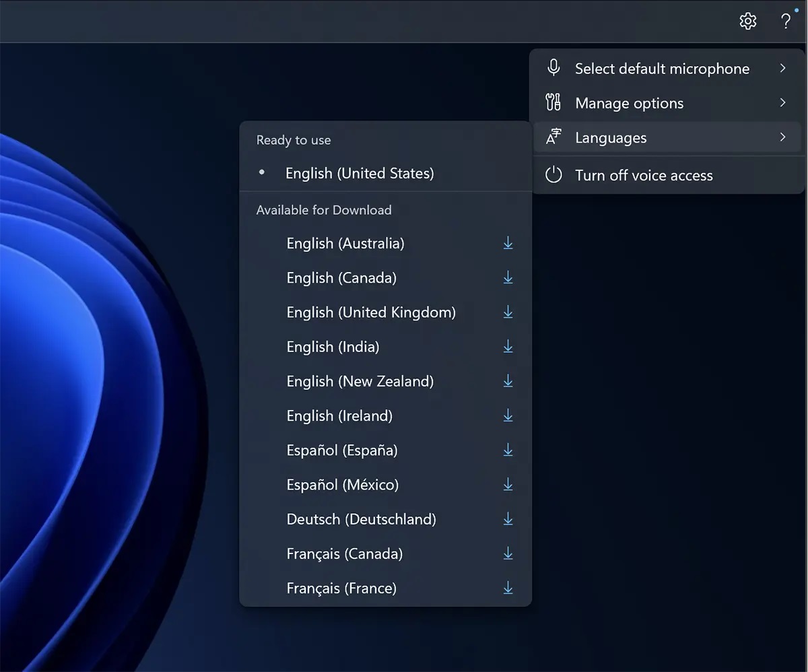Viewport: 808px width, 672px height.
Task: Choose English (Ireland) language entry
Action: (x=339, y=416)
